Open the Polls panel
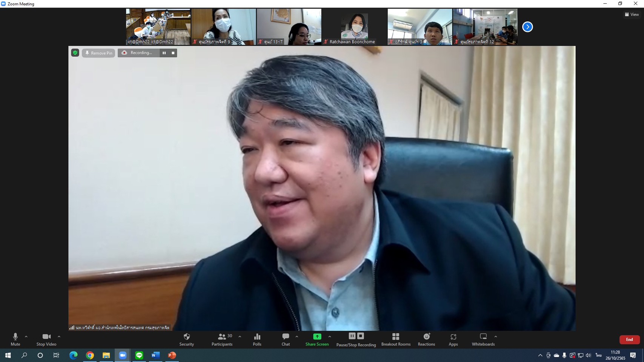Image resolution: width=644 pixels, height=362 pixels. [257, 339]
